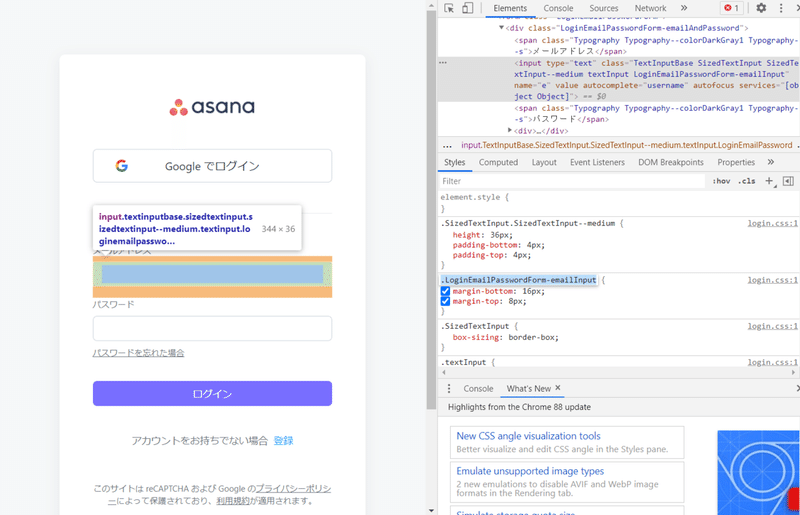Select the パスワード span node in DOM tree
800x515 pixels.
click(x=656, y=113)
